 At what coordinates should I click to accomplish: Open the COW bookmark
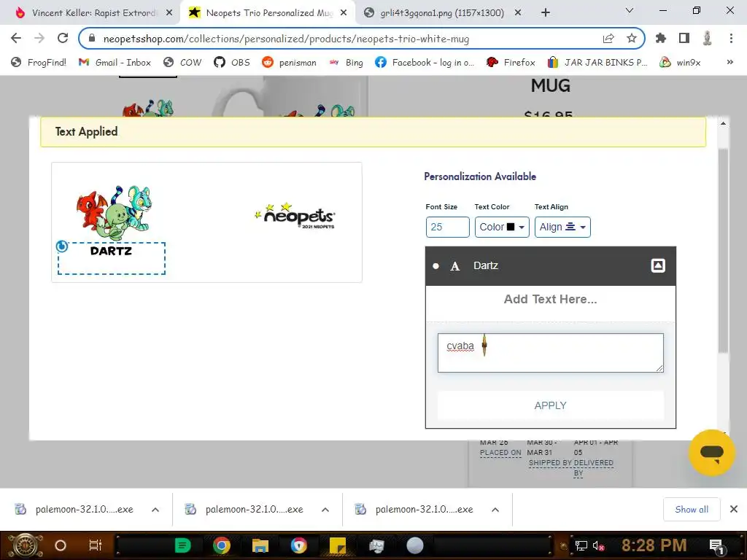pos(182,63)
